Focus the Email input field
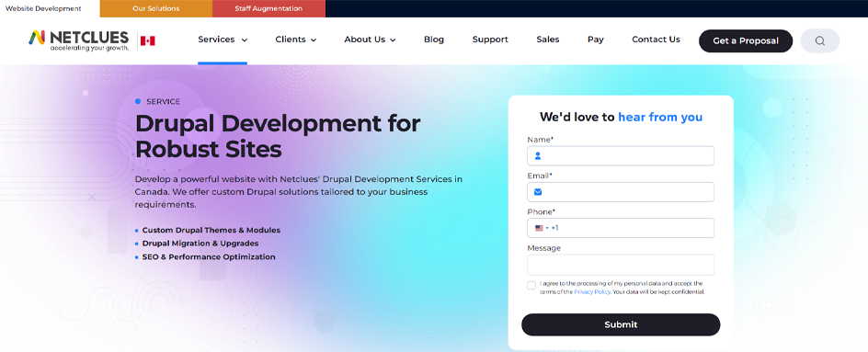868x352 pixels. [x=621, y=192]
